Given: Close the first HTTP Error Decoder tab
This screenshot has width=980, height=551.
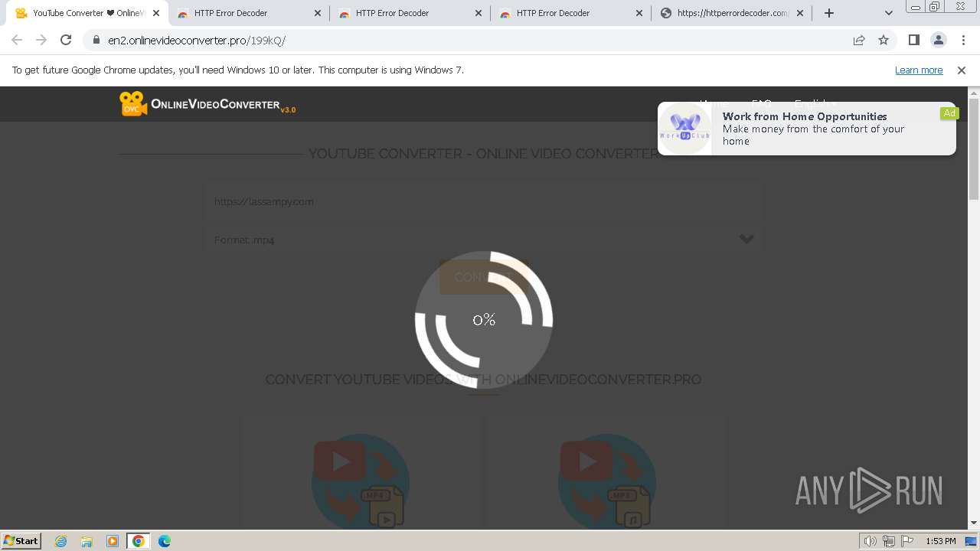Looking at the screenshot, I should (x=318, y=13).
